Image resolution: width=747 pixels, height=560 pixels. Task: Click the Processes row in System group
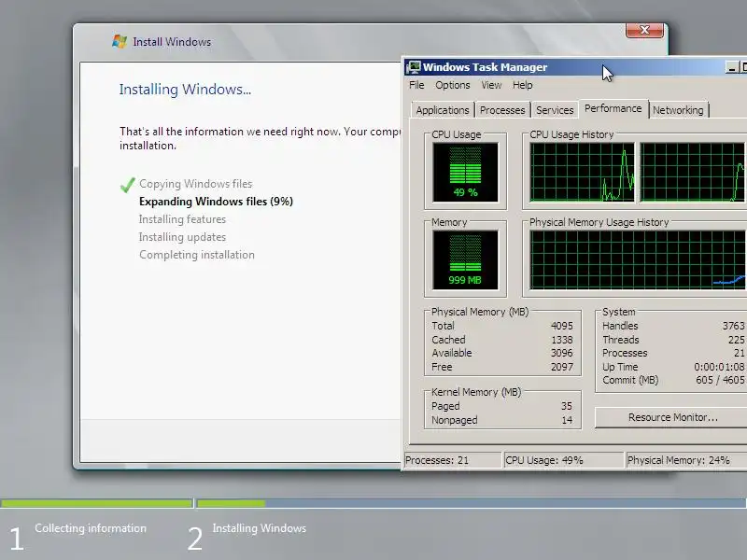pos(673,353)
